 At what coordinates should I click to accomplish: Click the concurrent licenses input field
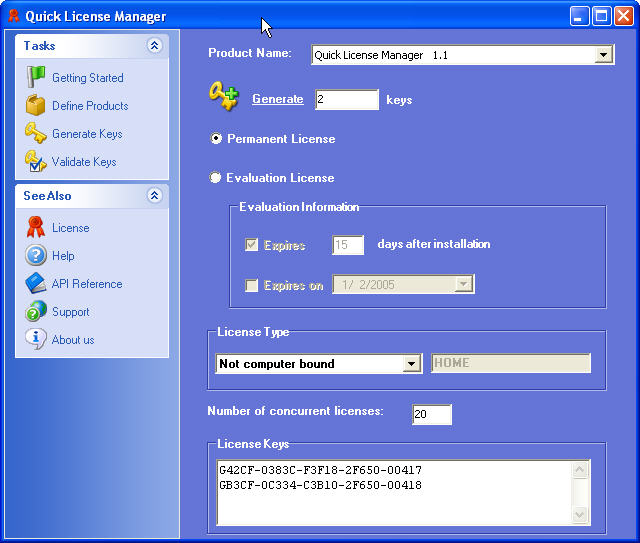tap(432, 414)
